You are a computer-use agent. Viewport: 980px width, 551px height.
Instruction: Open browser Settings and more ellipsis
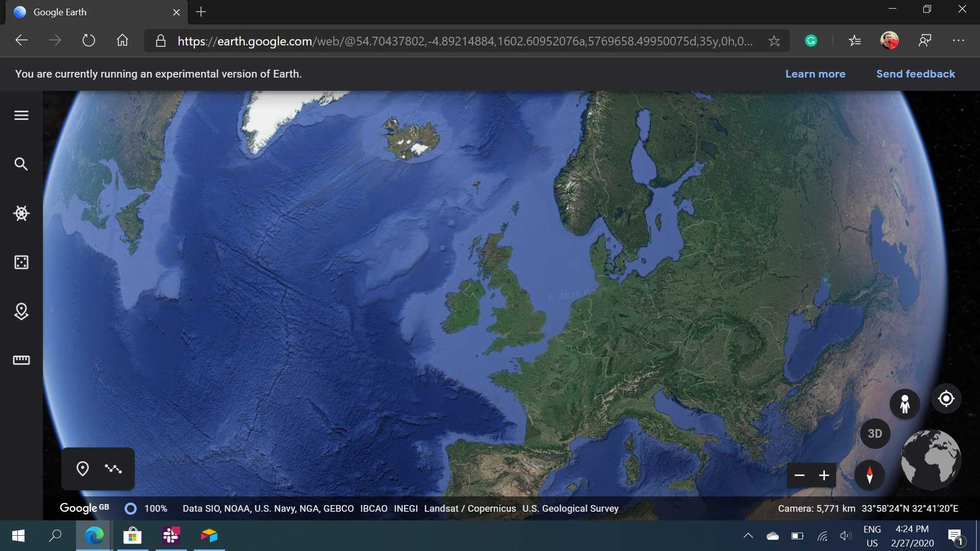(x=959, y=40)
